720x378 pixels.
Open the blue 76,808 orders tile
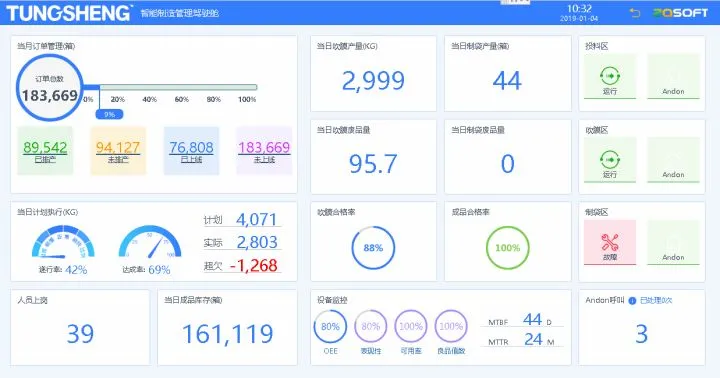(x=191, y=151)
